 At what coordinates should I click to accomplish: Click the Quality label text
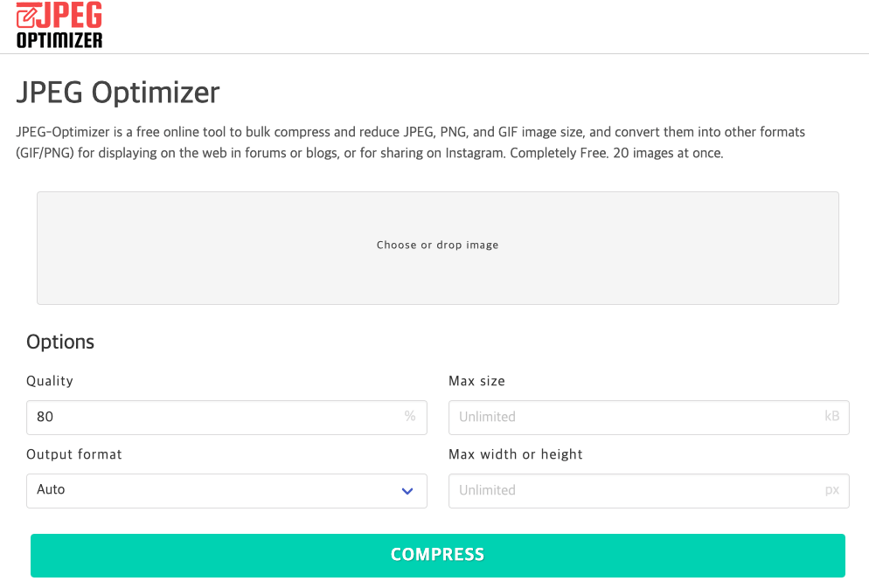49,381
